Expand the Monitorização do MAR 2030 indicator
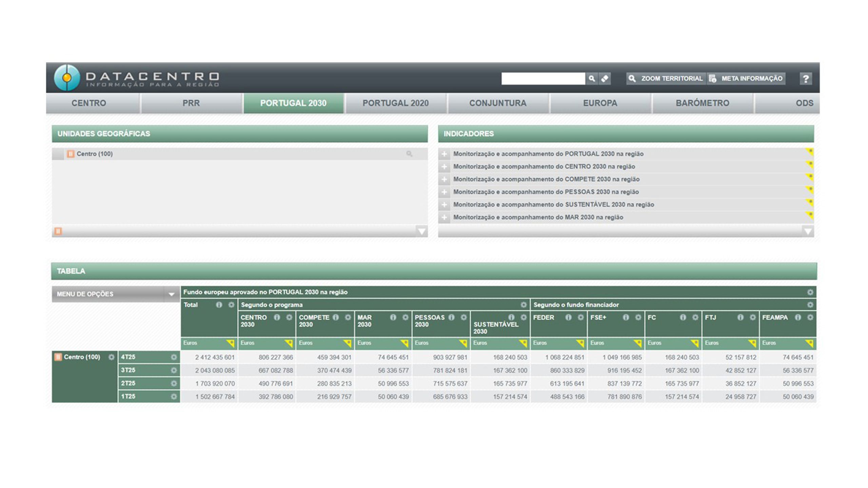Screen dimensions: 868x488 click(x=444, y=218)
